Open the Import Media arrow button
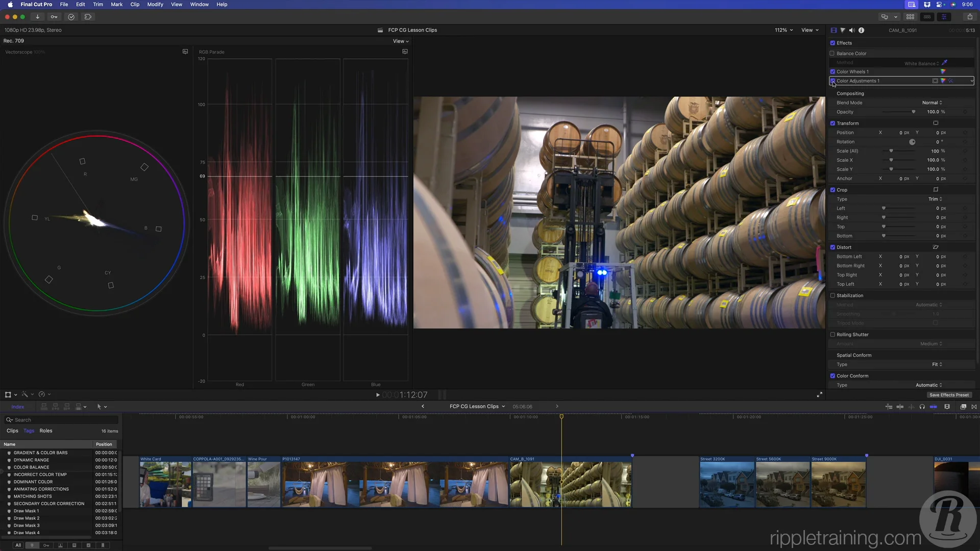980x551 pixels. (37, 17)
